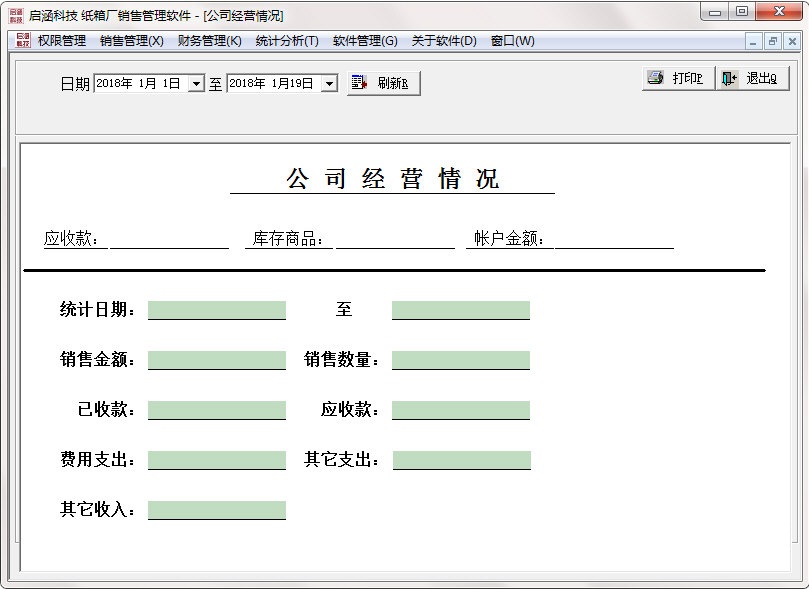This screenshot has width=809, height=589.
Task: Click the bold 销售金额 label
Action: [x=98, y=359]
